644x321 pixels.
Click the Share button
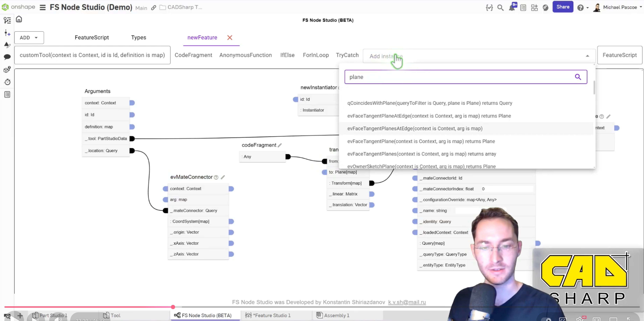click(562, 7)
